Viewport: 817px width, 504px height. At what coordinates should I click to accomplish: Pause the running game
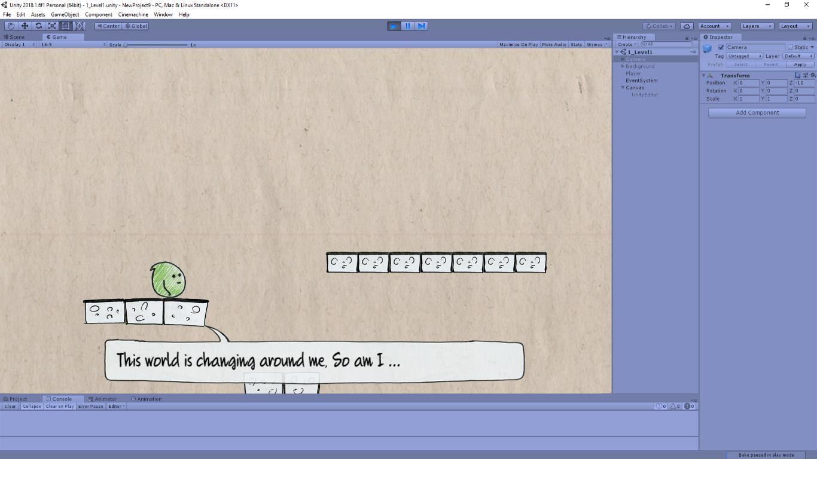click(x=407, y=26)
